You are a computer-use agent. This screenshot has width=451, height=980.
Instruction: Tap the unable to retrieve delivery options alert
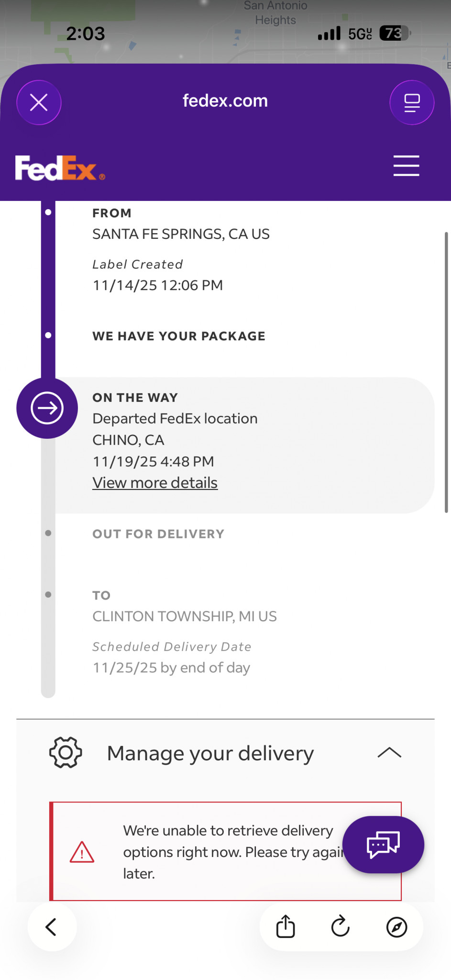pos(225,852)
